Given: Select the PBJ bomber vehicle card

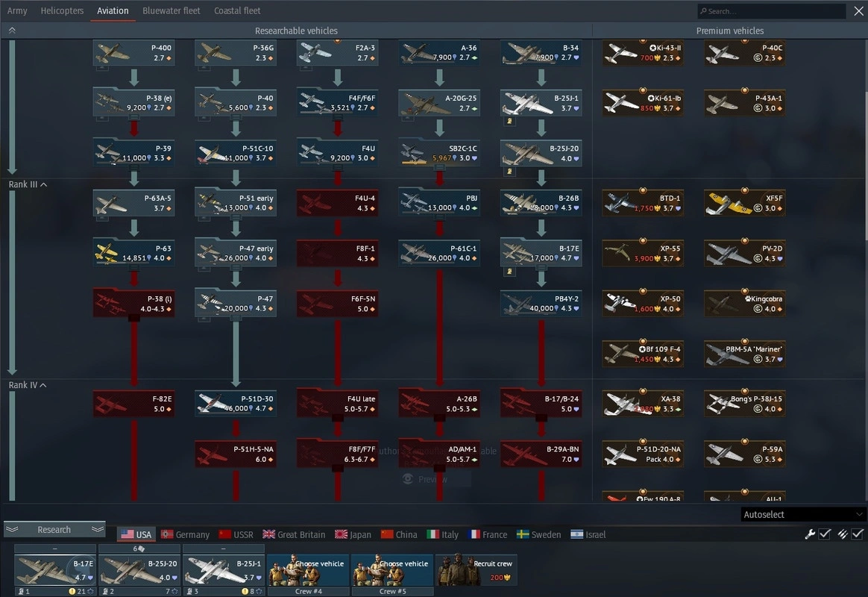Looking at the screenshot, I should (439, 203).
